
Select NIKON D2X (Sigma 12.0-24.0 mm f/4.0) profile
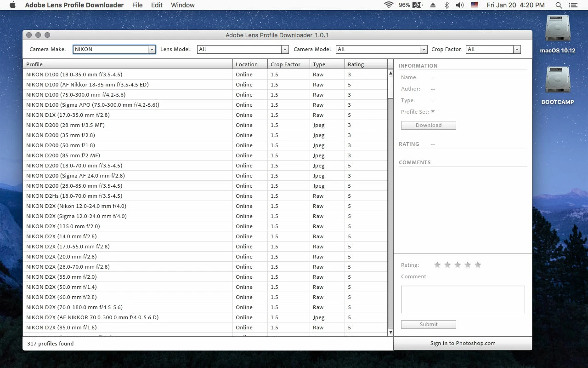205,216
